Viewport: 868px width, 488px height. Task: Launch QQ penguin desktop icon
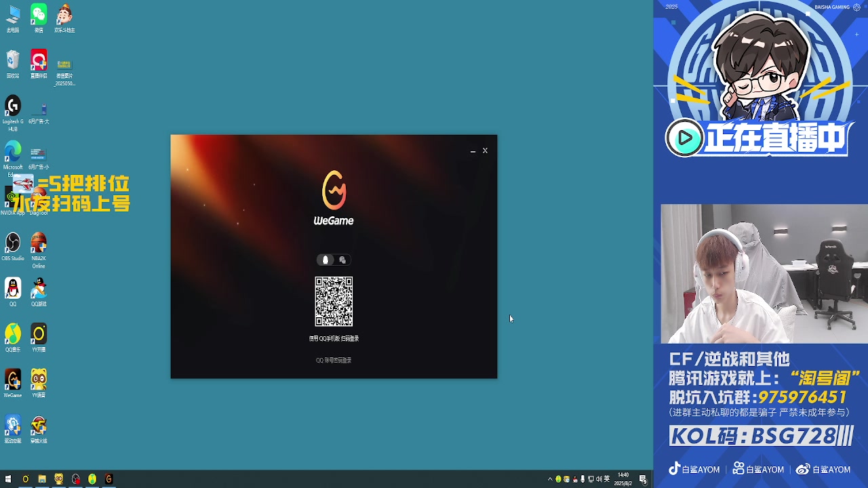point(13,291)
